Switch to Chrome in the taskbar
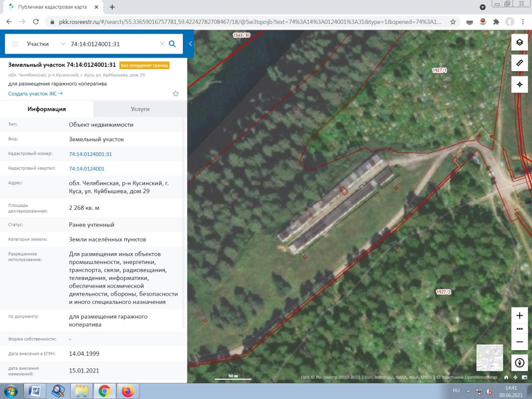This screenshot has height=399, width=532. click(x=104, y=391)
